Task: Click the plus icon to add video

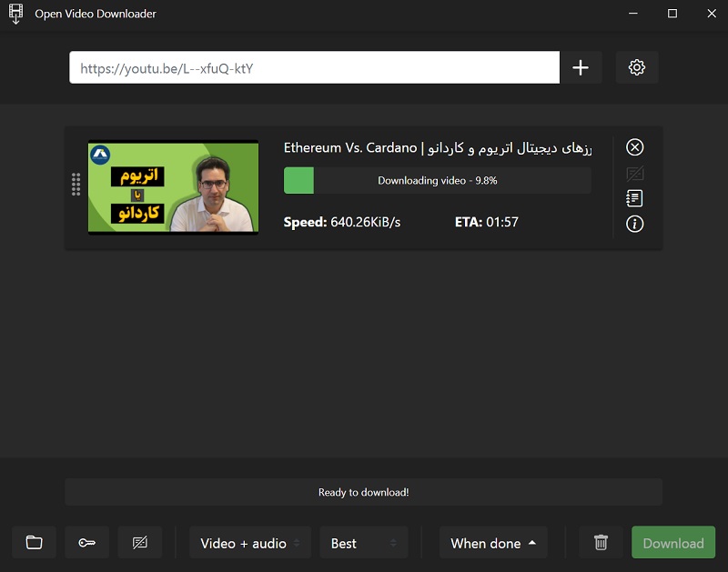Action: coord(581,68)
